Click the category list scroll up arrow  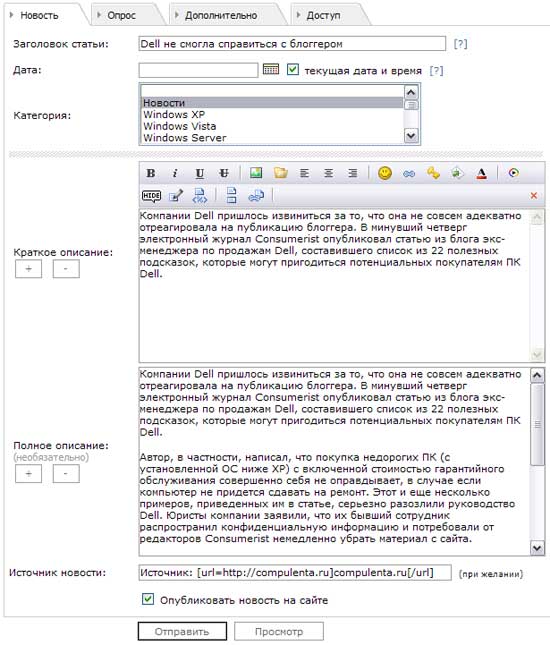click(x=411, y=92)
